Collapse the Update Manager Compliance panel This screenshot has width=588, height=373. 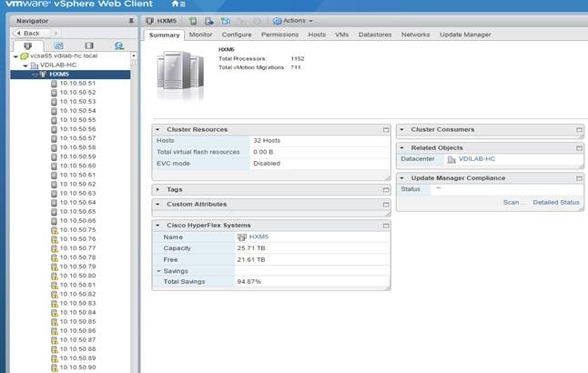[402, 178]
